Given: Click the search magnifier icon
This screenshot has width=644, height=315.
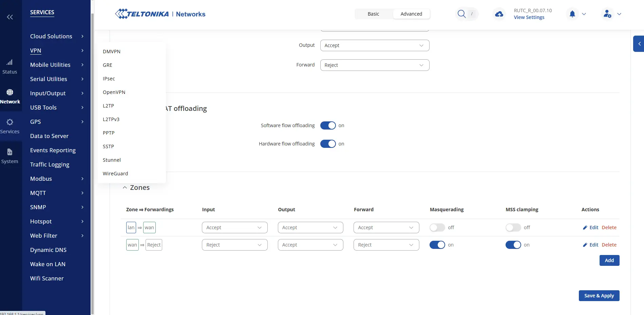Looking at the screenshot, I should [461, 14].
